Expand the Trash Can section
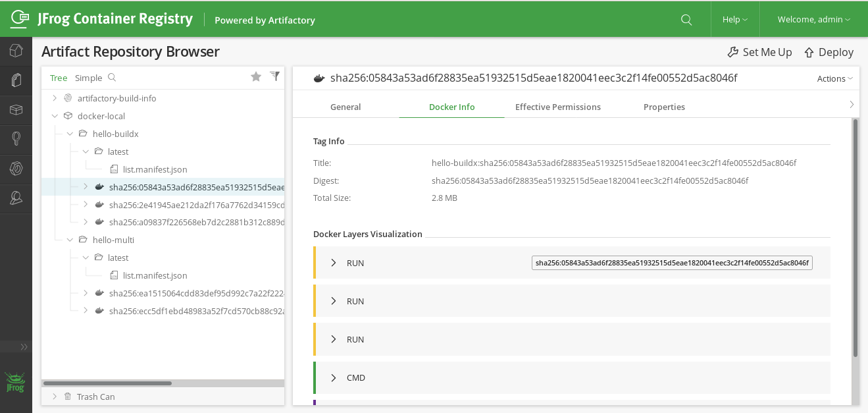 pyautogui.click(x=54, y=396)
